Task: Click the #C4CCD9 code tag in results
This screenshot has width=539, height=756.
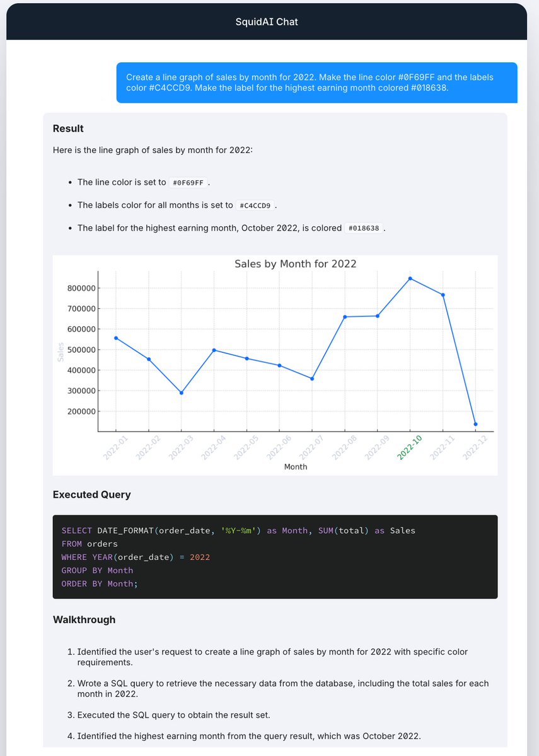Action: [x=255, y=205]
